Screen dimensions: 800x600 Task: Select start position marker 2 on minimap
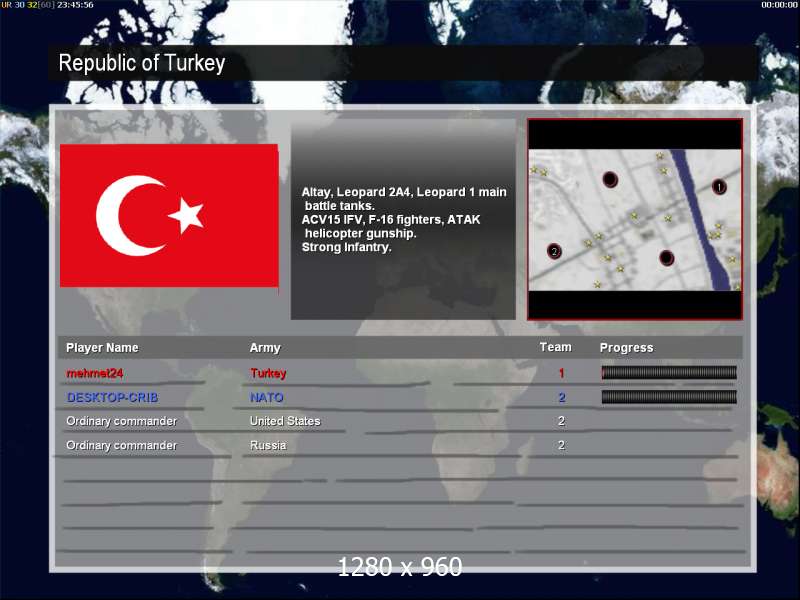pyautogui.click(x=554, y=251)
